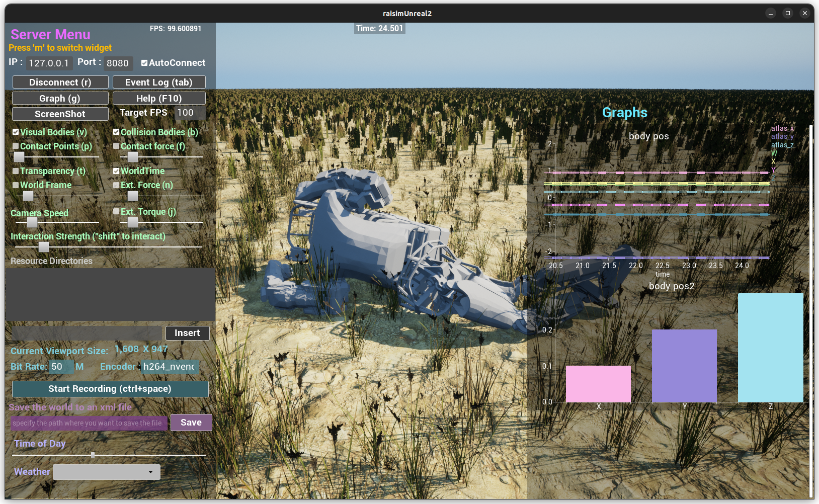Open the Weather dropdown
Image resolution: width=819 pixels, height=504 pixels.
(107, 472)
